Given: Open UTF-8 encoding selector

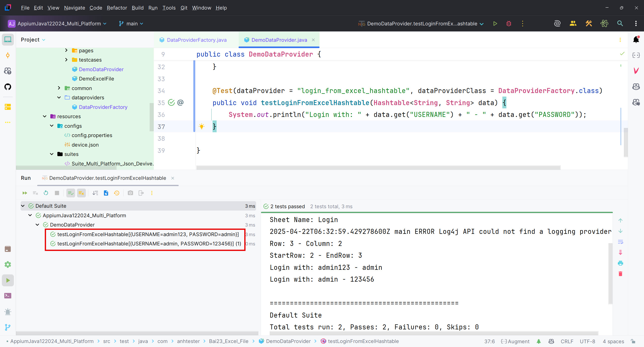Looking at the screenshot, I should pos(587,341).
